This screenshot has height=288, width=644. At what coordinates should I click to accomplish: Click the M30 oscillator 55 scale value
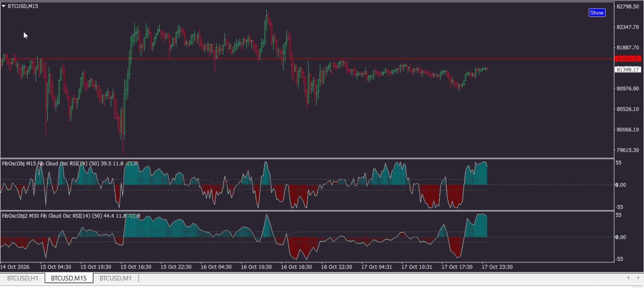[619, 215]
